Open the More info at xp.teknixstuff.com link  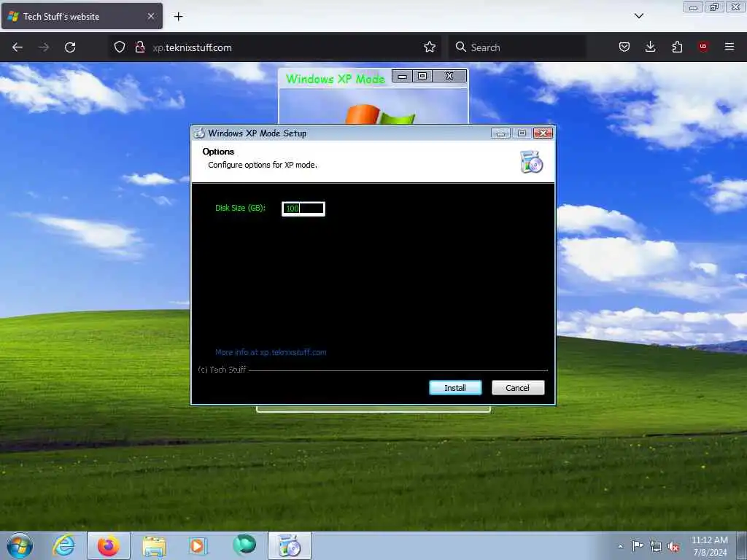(x=271, y=352)
